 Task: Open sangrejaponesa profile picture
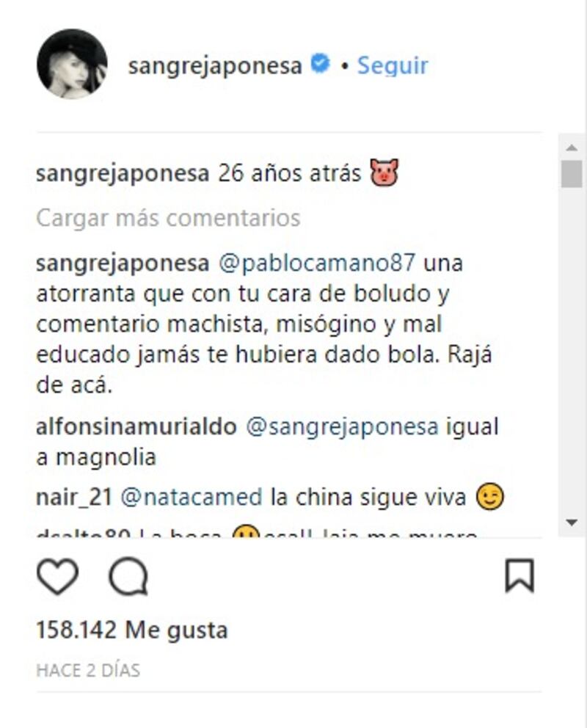pos(72,64)
